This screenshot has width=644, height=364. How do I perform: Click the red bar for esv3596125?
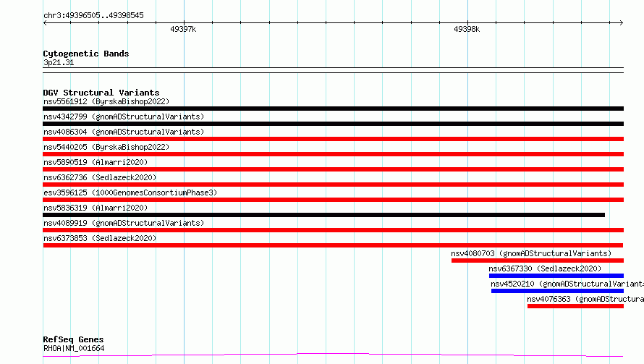coord(333,200)
